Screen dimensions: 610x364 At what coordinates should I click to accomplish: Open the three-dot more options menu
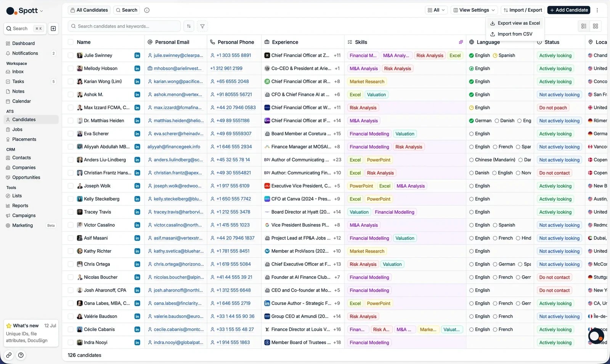(x=597, y=10)
